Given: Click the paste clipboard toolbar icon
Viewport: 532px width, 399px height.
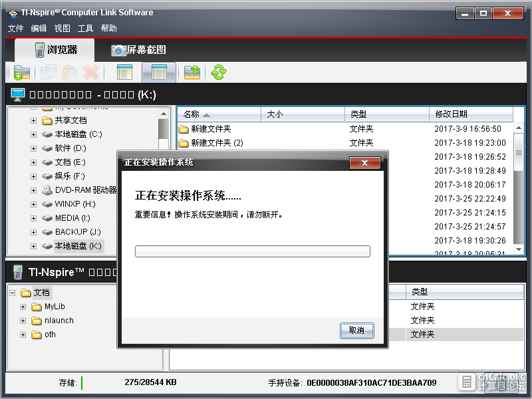Looking at the screenshot, I should tap(70, 72).
